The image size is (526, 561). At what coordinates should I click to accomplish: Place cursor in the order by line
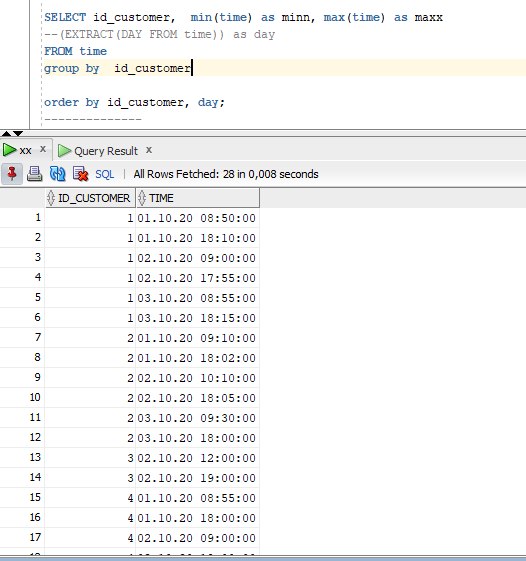(x=135, y=102)
